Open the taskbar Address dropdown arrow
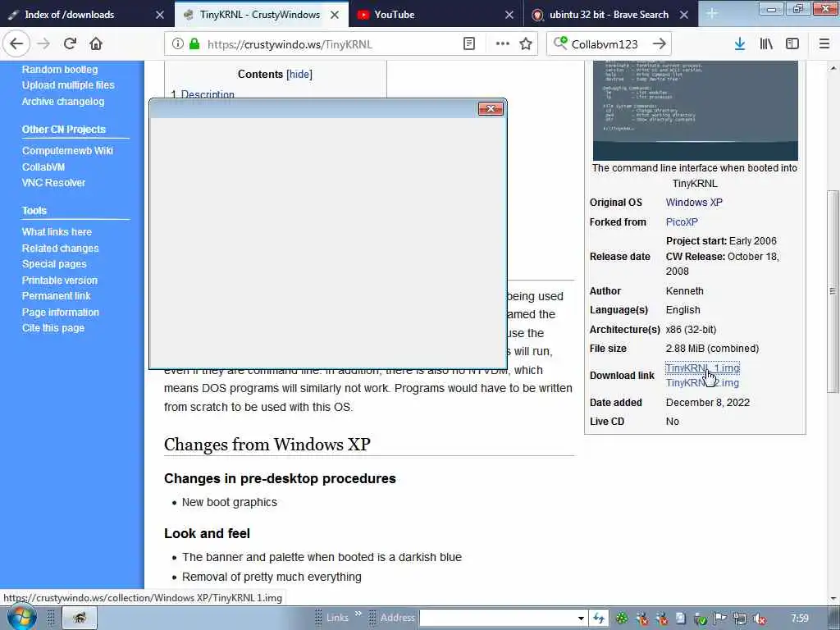This screenshot has width=840, height=630. point(581,619)
